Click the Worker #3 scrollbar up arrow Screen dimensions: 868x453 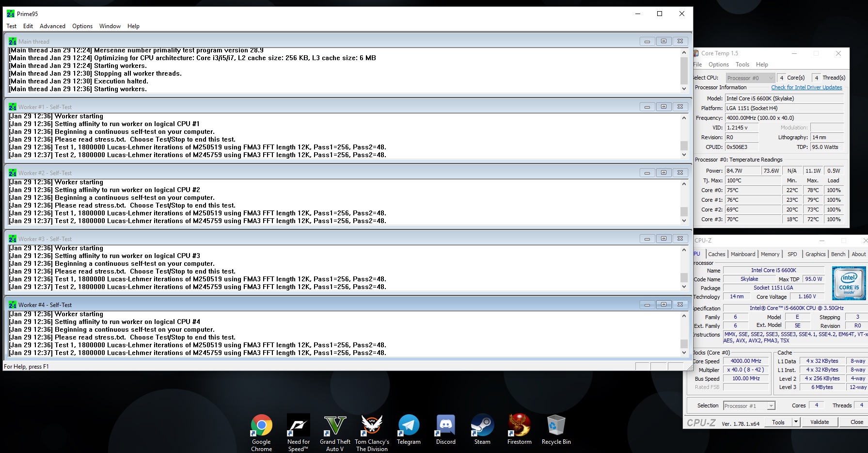coord(684,250)
